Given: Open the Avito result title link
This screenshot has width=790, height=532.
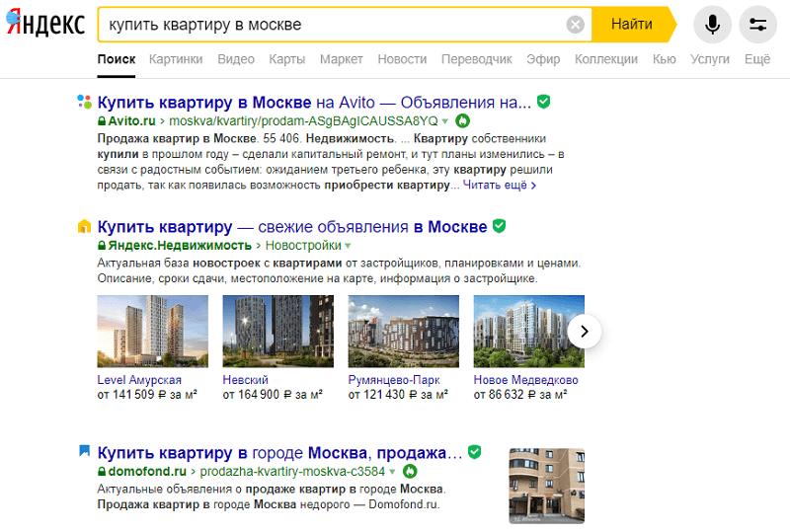Looking at the screenshot, I should coord(314,103).
